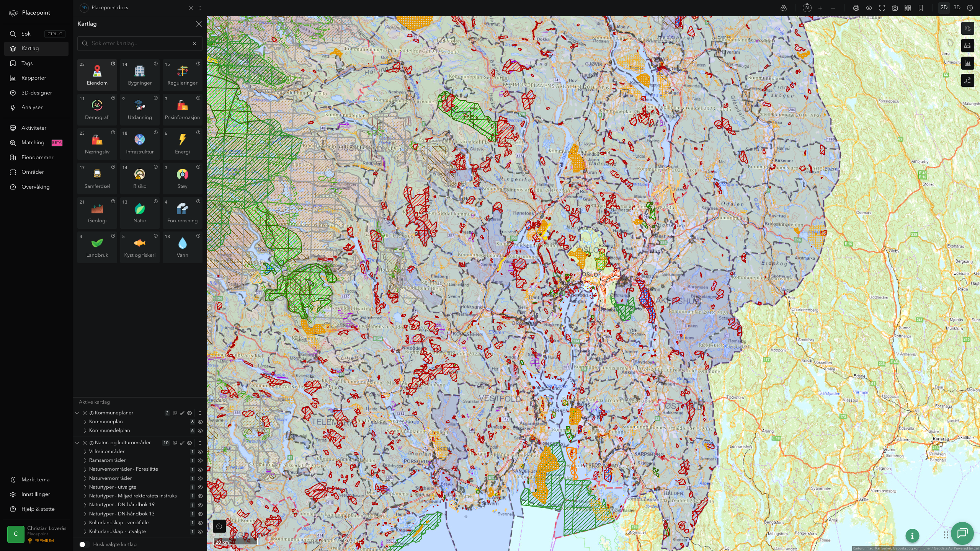Click the bookmark icon in top toolbar

[x=921, y=8]
